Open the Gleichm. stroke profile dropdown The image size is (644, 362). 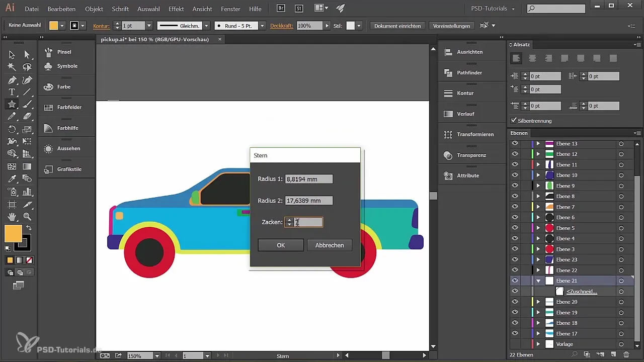point(206,26)
